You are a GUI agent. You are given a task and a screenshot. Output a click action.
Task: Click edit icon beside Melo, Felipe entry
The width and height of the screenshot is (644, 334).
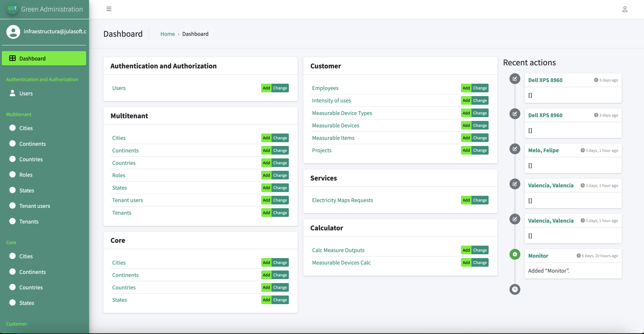tap(515, 149)
